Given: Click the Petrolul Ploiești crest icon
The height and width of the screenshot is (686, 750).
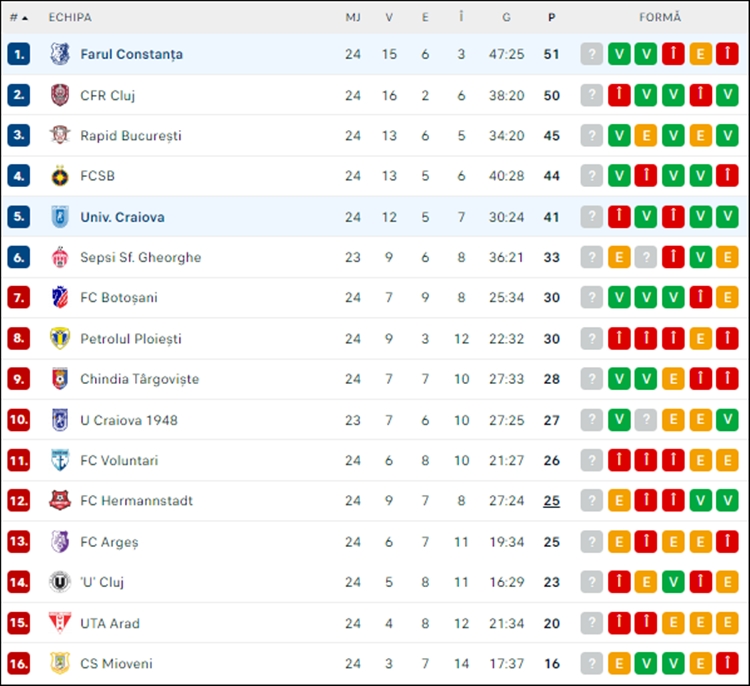Looking at the screenshot, I should click(60, 339).
